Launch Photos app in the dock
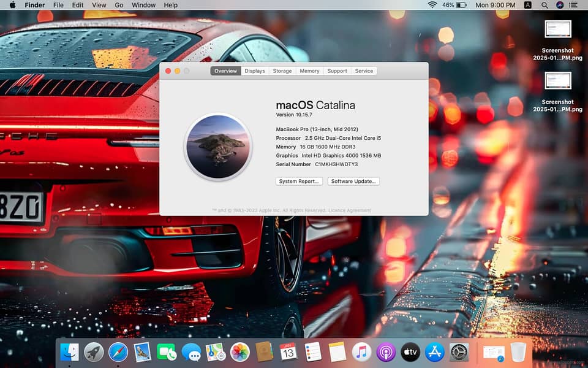 [x=239, y=352]
